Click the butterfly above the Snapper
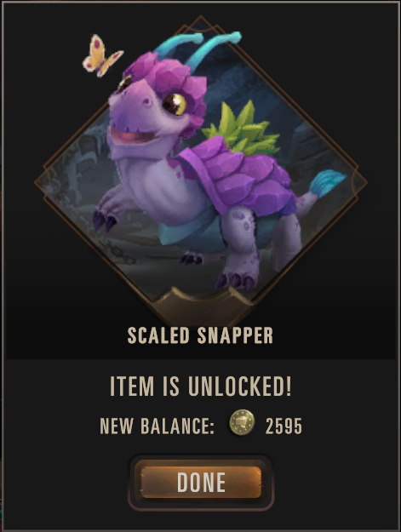Screen dimensions: 401x532 coord(102,56)
